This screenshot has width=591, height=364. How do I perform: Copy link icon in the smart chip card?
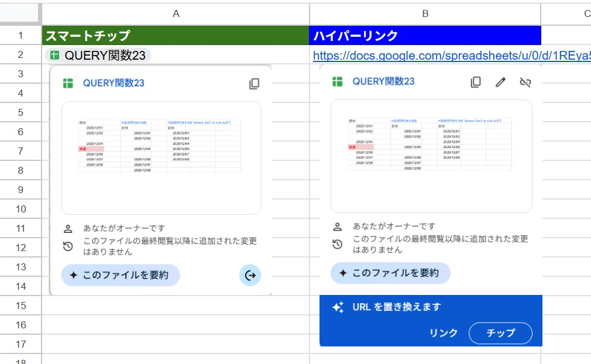click(x=255, y=83)
